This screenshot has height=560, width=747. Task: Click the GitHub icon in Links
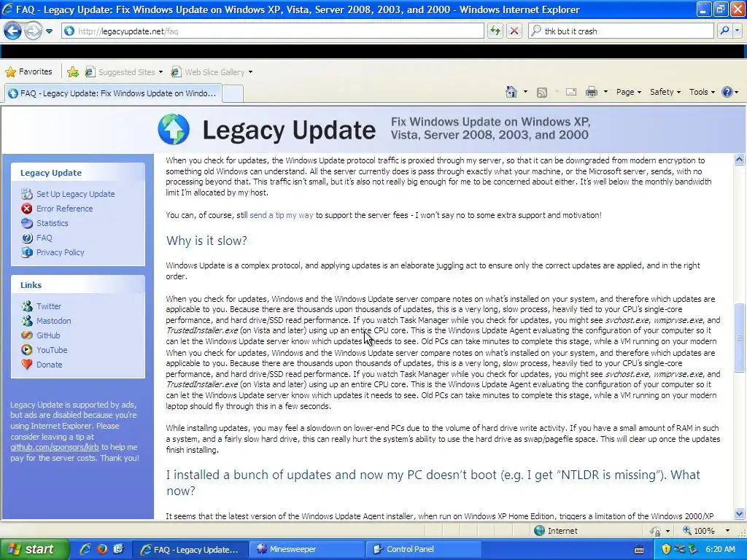(x=27, y=335)
